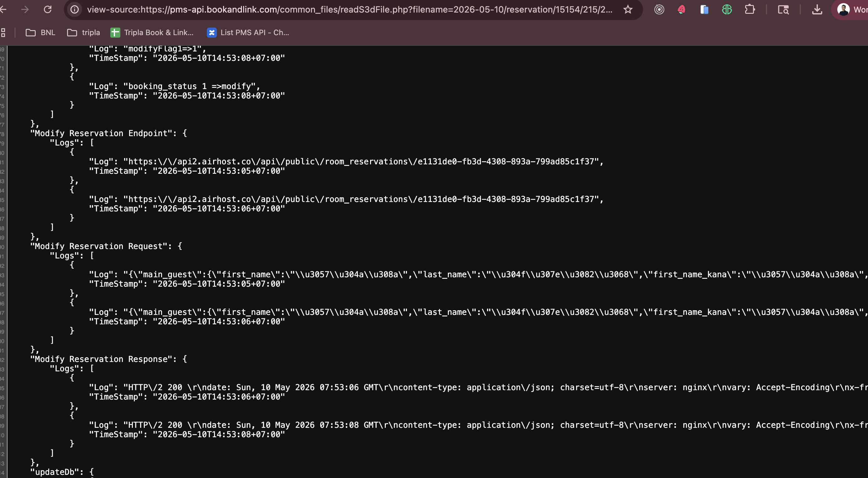Bookmark this page with the star icon

coord(627,9)
